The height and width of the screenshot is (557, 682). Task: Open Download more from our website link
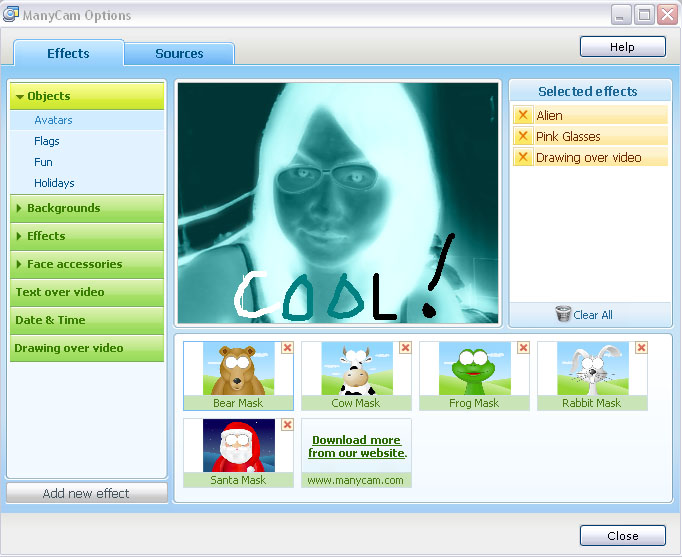point(357,447)
